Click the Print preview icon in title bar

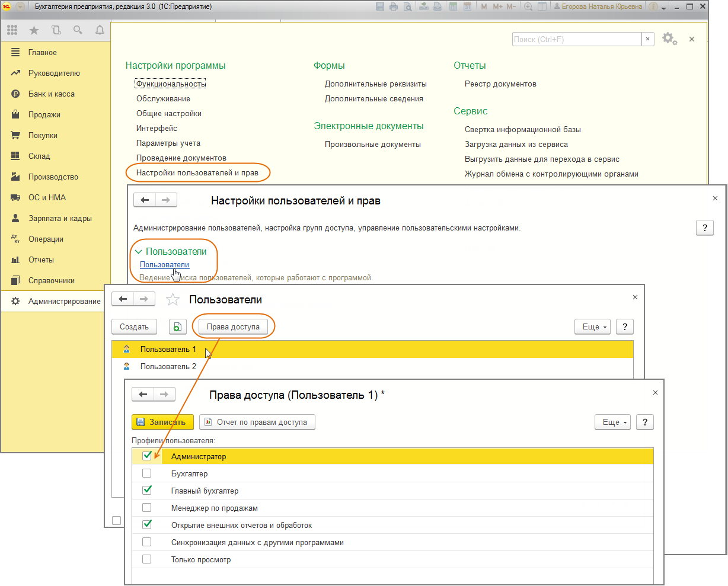coord(408,7)
